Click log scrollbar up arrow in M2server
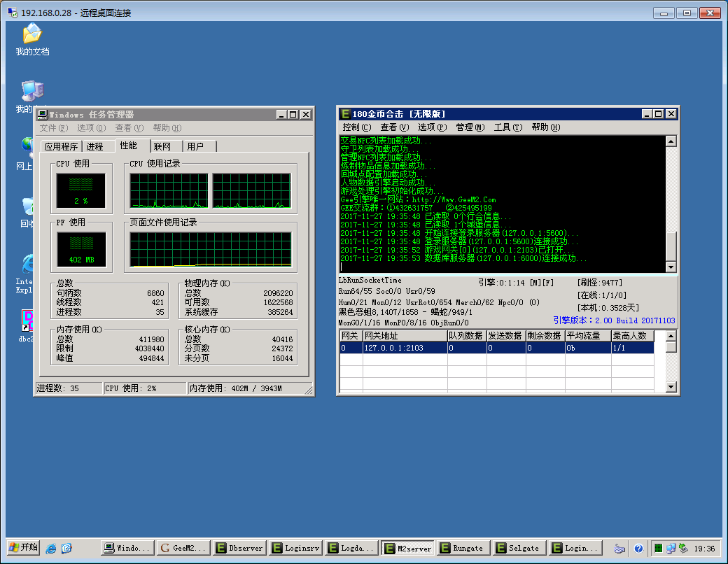Screen dimensions: 728x564 coord(671,141)
